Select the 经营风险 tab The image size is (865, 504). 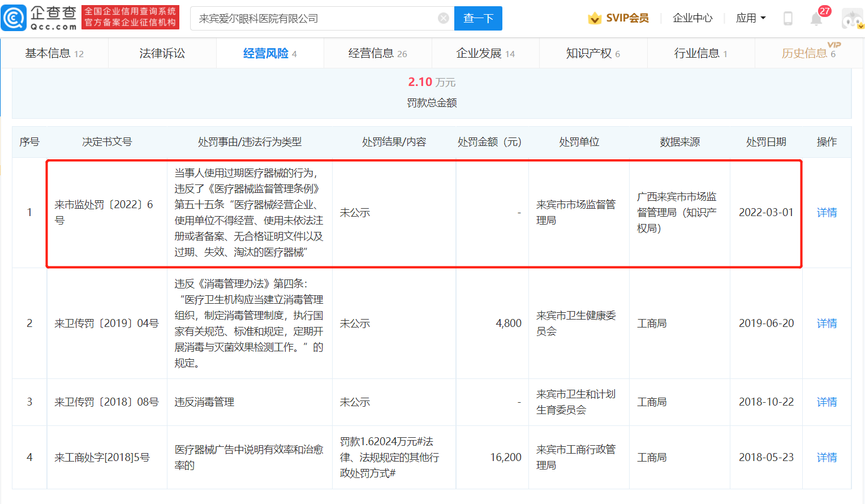(270, 53)
